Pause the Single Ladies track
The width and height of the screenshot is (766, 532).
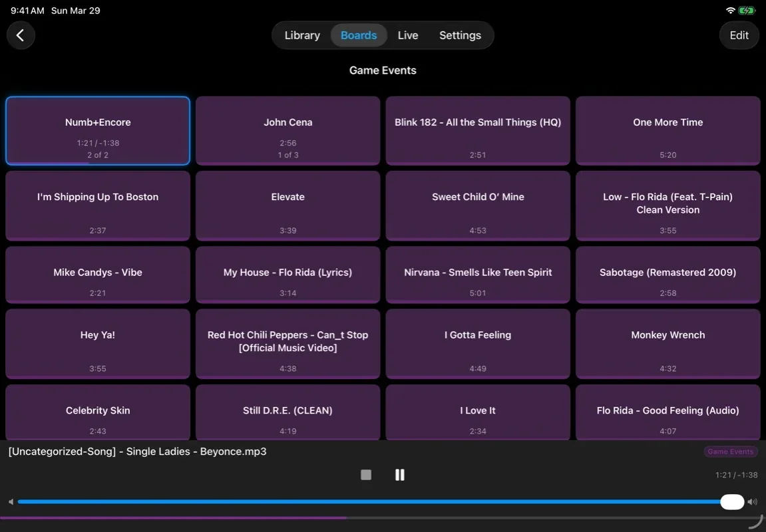click(x=400, y=475)
